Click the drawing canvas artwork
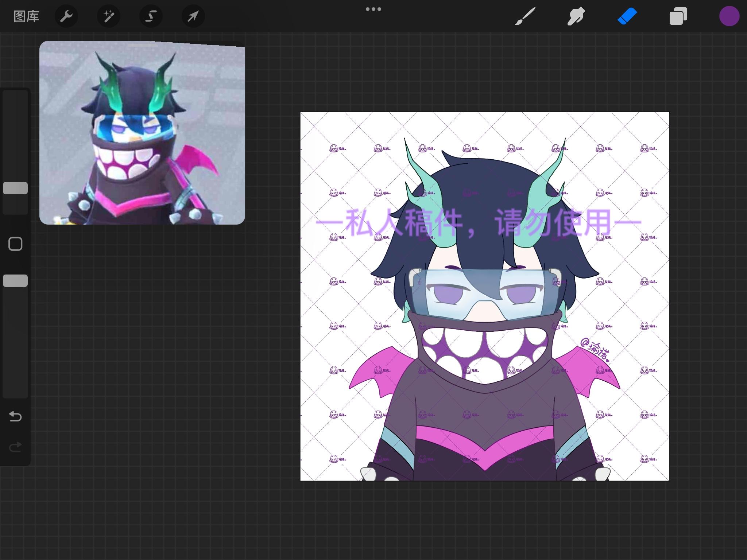This screenshot has height=560, width=747. [x=485, y=296]
